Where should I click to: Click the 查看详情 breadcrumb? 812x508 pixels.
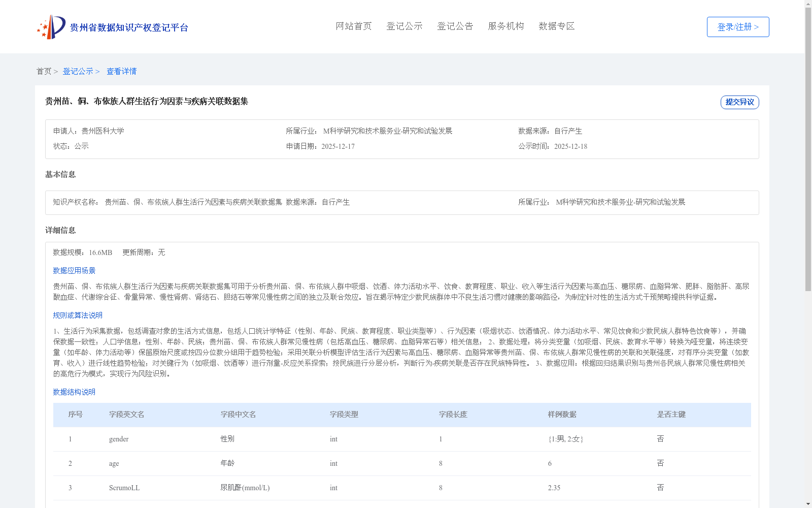(x=121, y=71)
